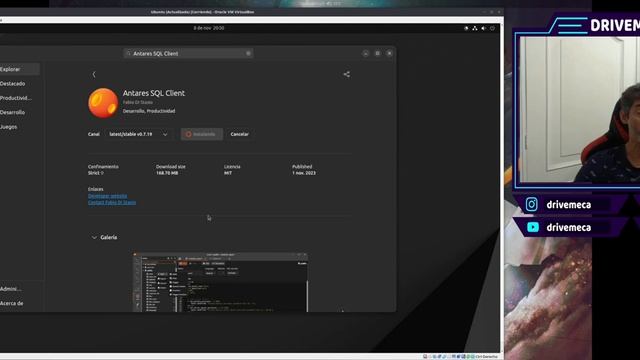This screenshot has height=360, width=640.
Task: Open the date and time in the top bar
Action: 209,28
